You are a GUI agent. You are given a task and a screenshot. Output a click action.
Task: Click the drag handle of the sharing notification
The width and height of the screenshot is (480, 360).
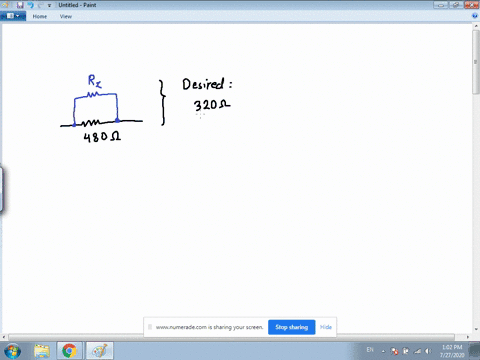coord(150,327)
